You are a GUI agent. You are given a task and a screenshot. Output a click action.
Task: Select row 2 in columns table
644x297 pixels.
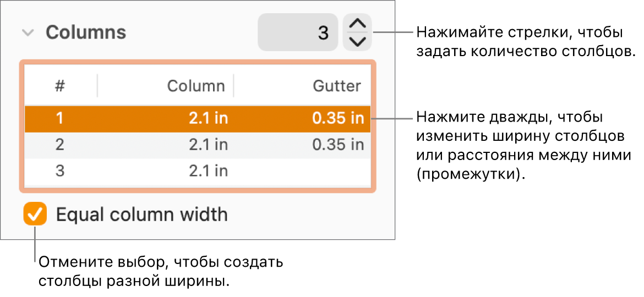pyautogui.click(x=60, y=145)
